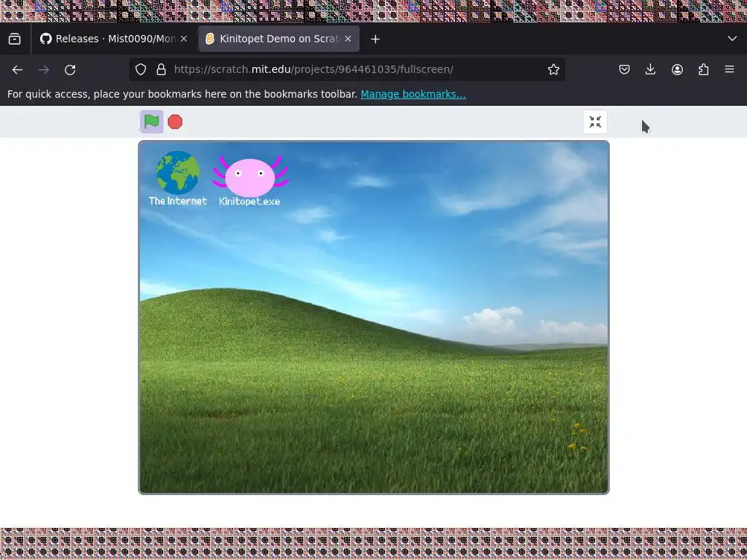The height and width of the screenshot is (560, 747).
Task: Reload the current page
Action: (x=70, y=69)
